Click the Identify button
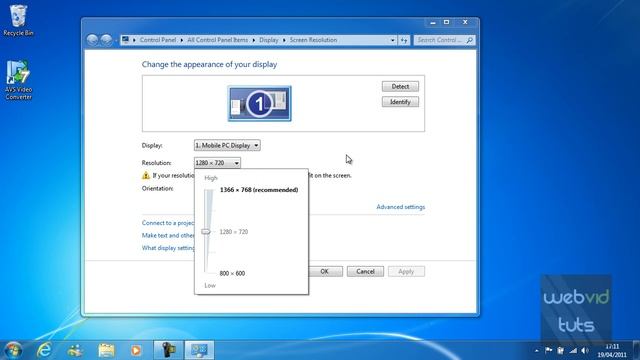 400,102
